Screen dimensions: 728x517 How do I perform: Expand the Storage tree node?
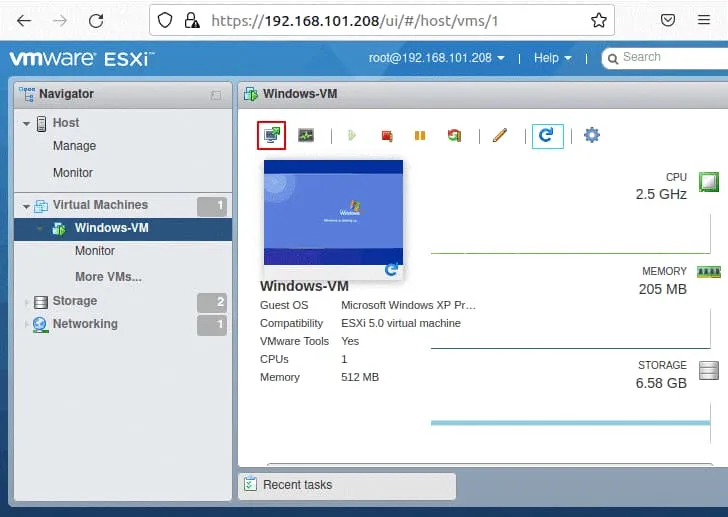[x=27, y=301]
